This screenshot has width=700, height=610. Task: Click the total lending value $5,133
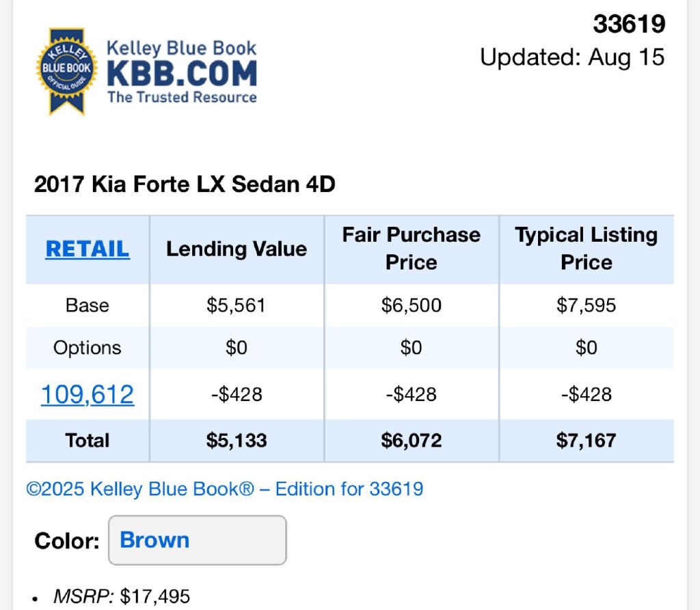click(x=237, y=441)
